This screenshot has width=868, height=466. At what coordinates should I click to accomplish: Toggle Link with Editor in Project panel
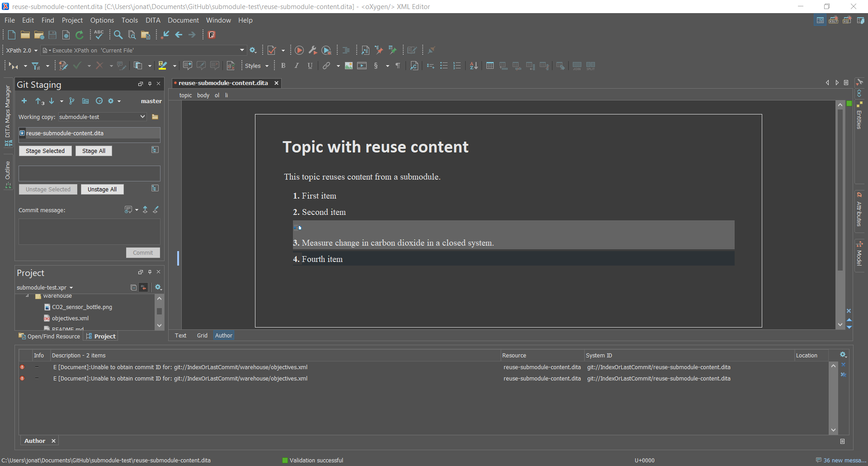[x=143, y=287]
